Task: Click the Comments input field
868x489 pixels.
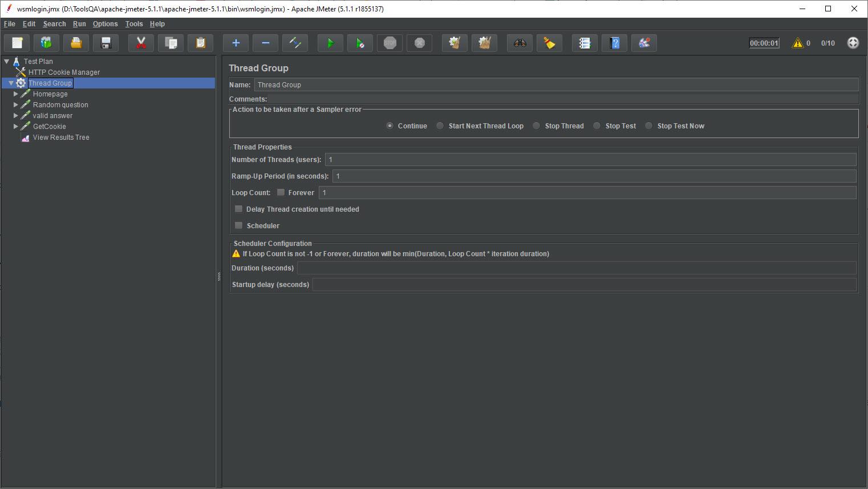Action: [x=563, y=99]
